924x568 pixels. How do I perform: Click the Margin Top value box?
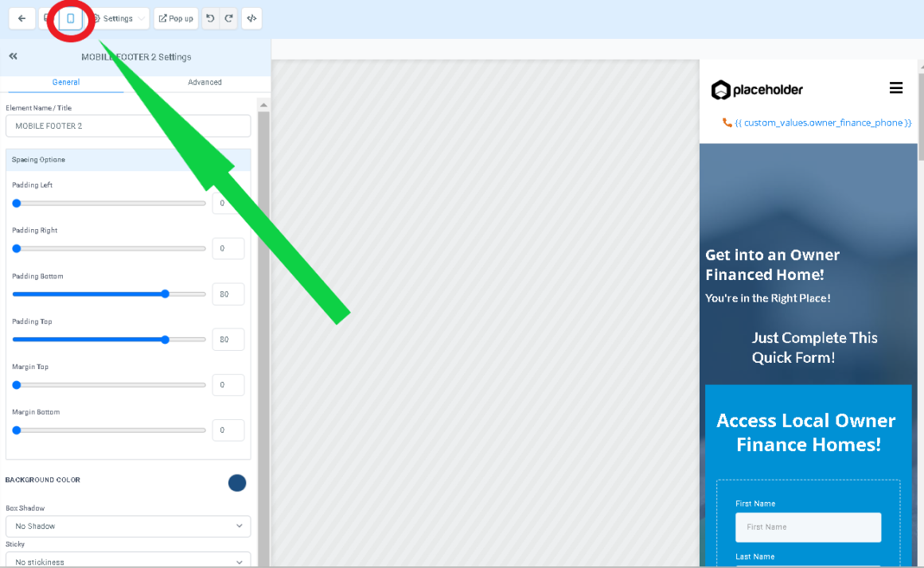[228, 385]
